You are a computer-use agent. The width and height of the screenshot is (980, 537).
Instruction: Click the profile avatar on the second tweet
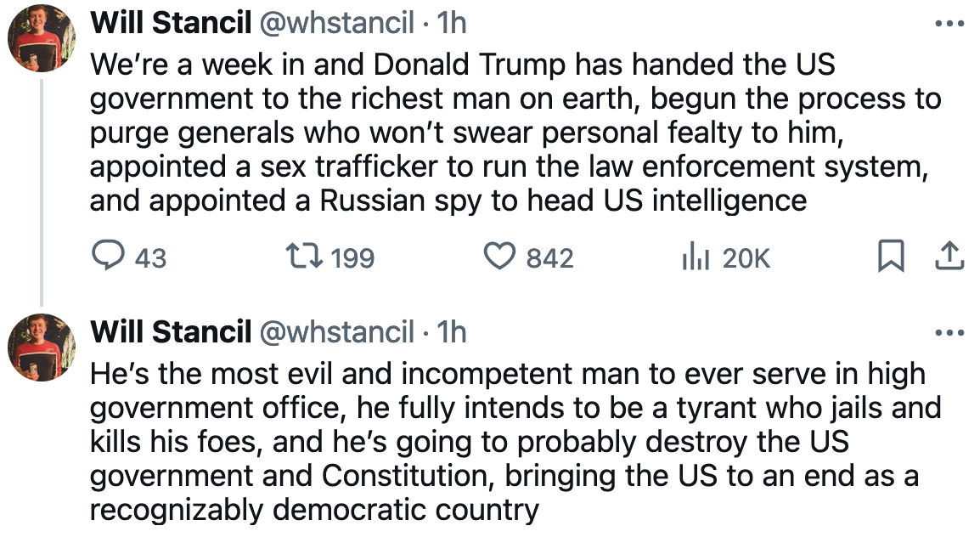point(42,347)
